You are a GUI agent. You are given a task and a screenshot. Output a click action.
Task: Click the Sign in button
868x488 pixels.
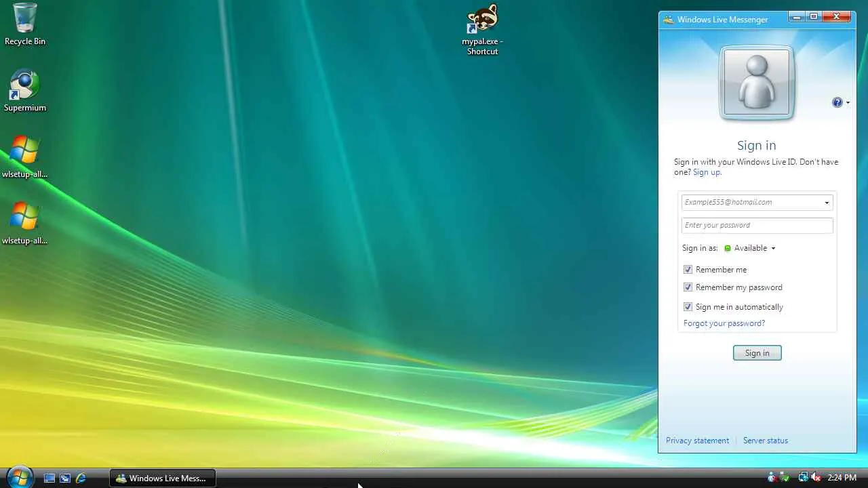coord(757,353)
